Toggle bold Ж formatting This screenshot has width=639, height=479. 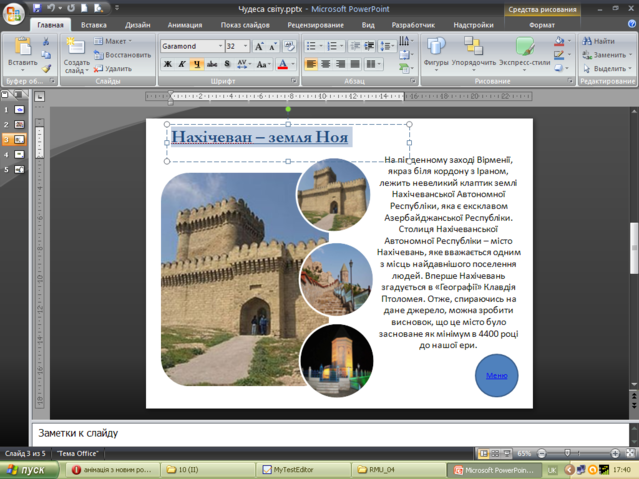click(167, 64)
